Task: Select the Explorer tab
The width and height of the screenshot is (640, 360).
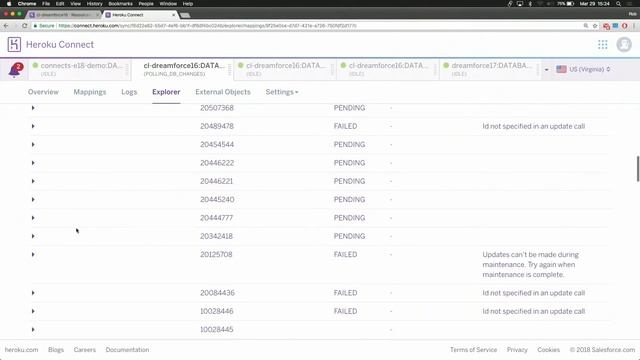Action: (166, 92)
